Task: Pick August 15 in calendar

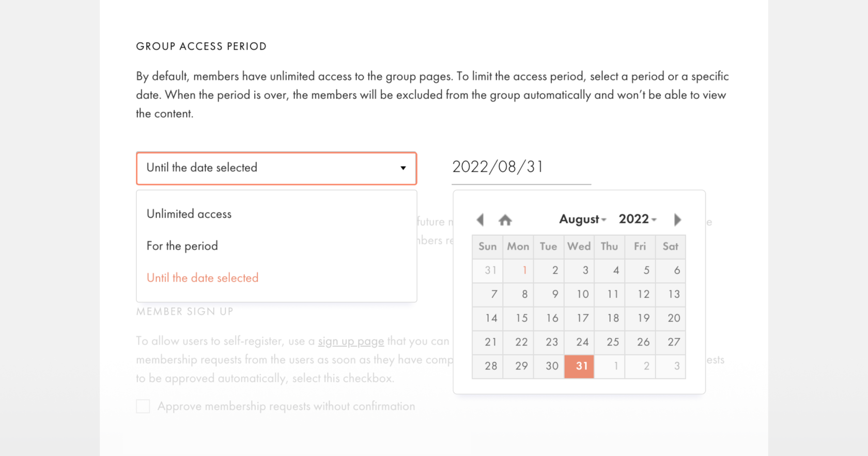Action: click(518, 318)
